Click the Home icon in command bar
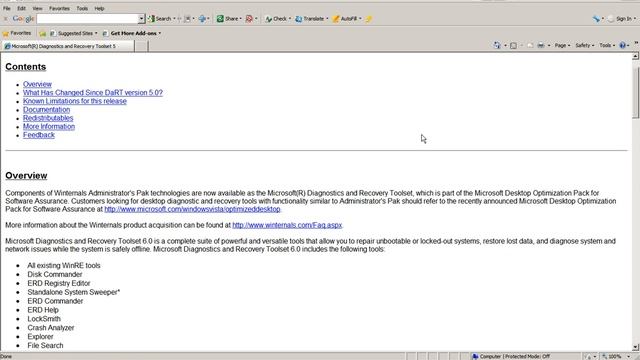The height and width of the screenshot is (360, 640). pos(497,45)
